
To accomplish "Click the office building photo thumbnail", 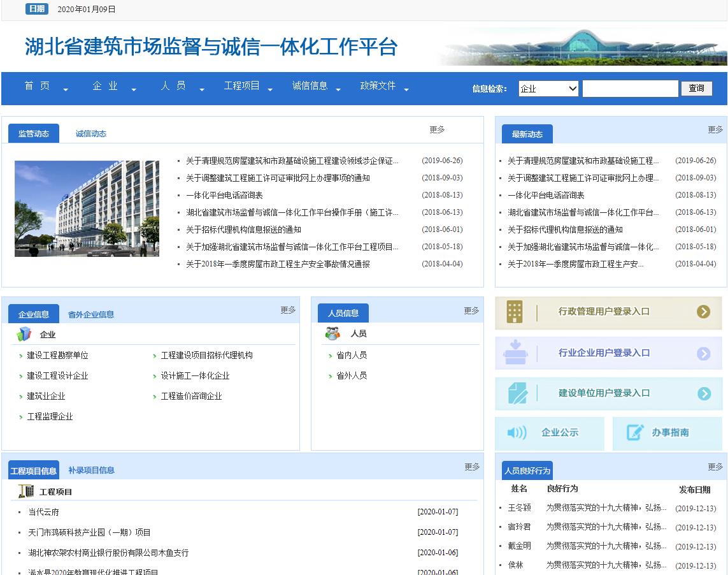I will point(87,208).
